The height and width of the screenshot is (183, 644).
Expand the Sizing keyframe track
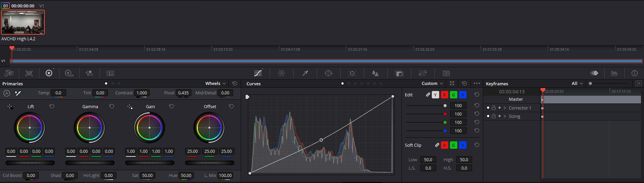click(504, 116)
